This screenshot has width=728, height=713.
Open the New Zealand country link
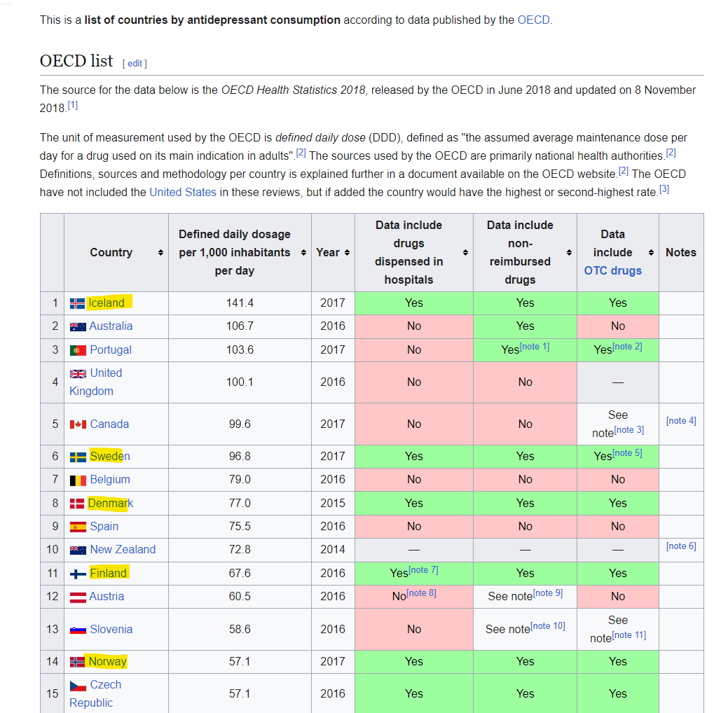(123, 550)
